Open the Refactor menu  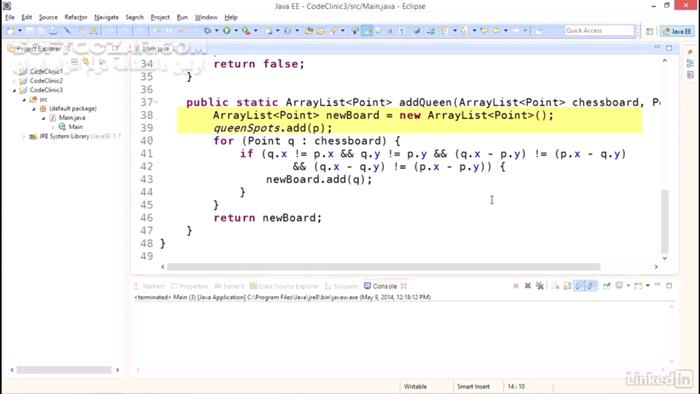76,17
